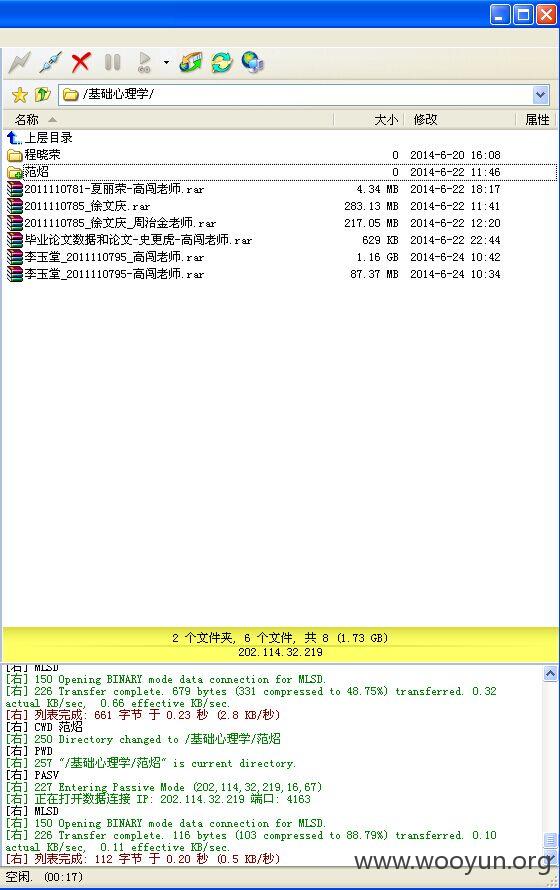The width and height of the screenshot is (560, 890).
Task: Click the pause transfer icon
Action: (x=112, y=62)
